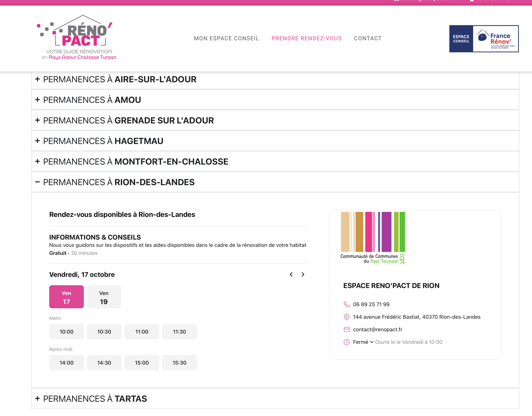
Task: Open the Contact menu item
Action: (x=368, y=38)
